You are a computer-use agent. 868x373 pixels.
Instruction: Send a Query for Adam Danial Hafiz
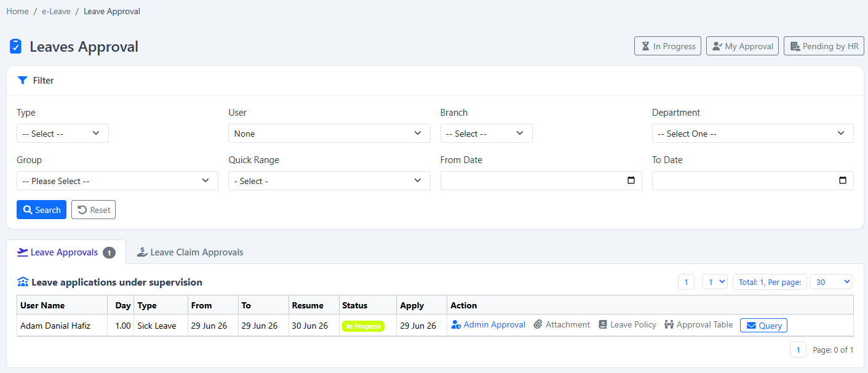point(763,325)
